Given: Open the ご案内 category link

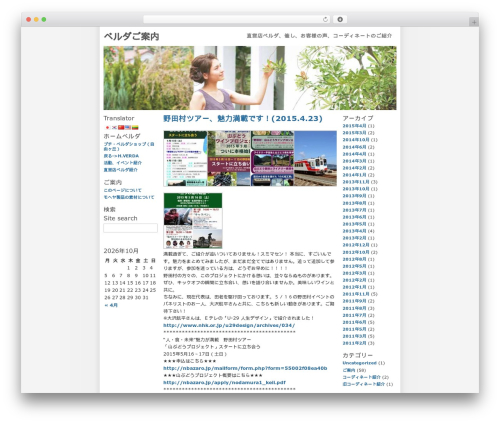Looking at the screenshot, I should pyautogui.click(x=349, y=370).
